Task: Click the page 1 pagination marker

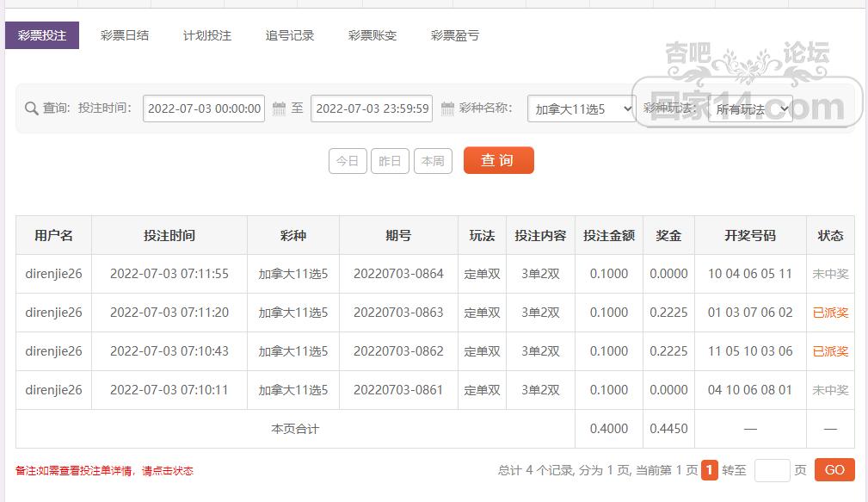Action: (x=707, y=470)
